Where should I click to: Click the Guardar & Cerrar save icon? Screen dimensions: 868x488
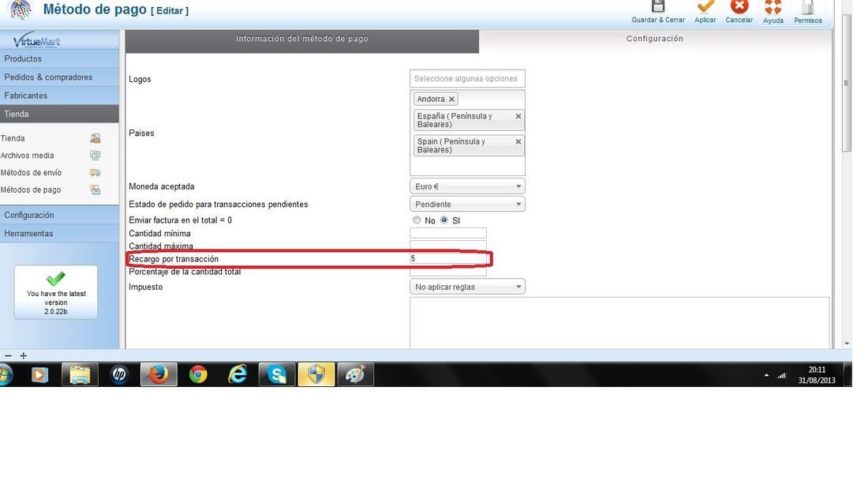657,6
